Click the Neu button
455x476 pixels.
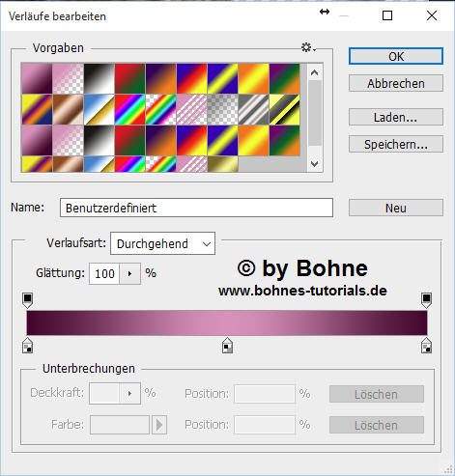point(396,208)
